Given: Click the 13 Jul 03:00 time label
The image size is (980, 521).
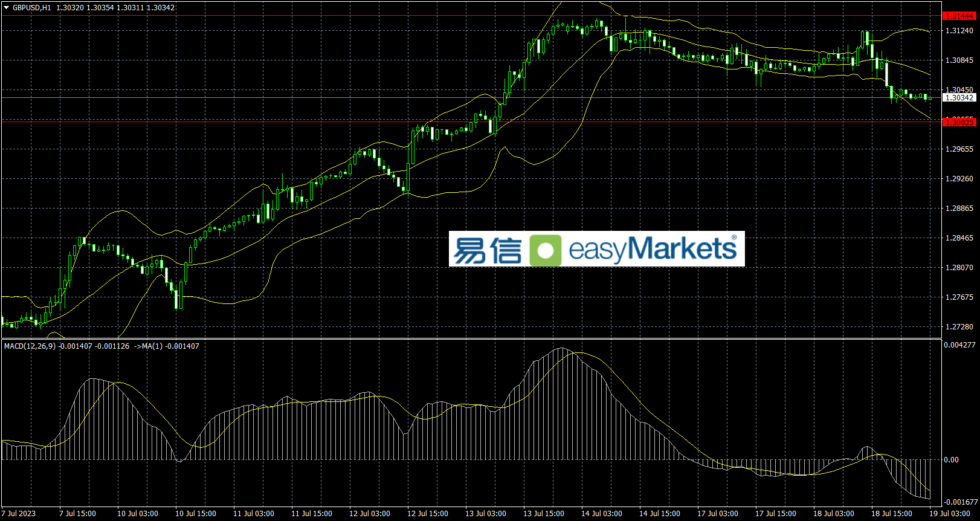Looking at the screenshot, I should click(486, 514).
